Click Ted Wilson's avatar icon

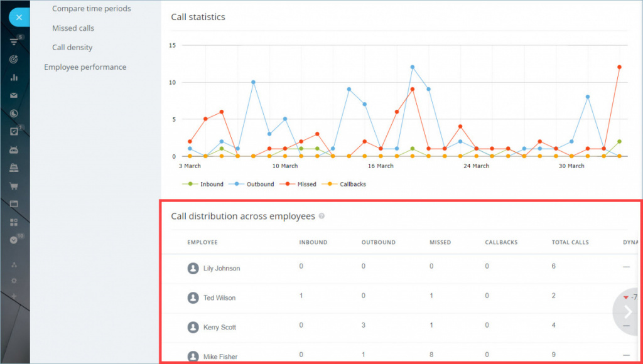pyautogui.click(x=193, y=298)
